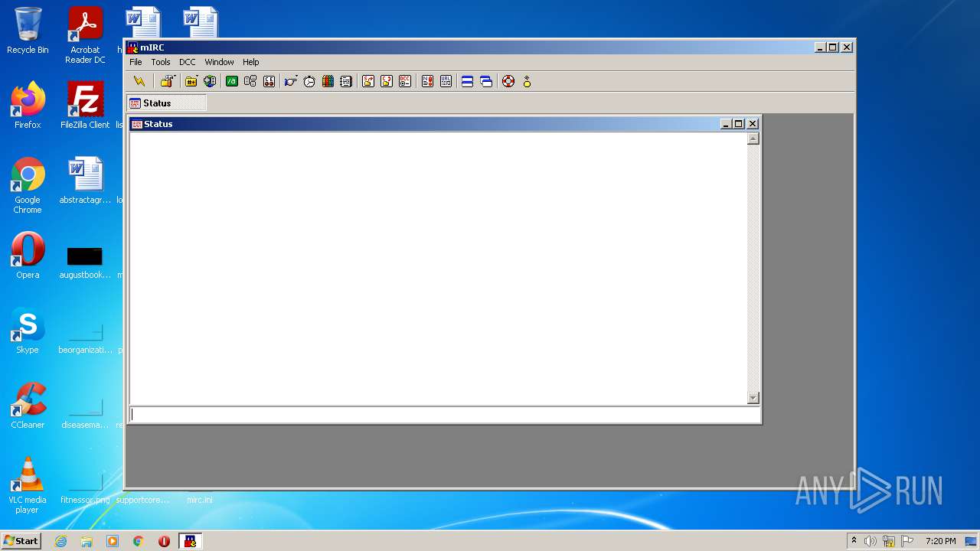
Task: Click the Action Center flag icon
Action: pos(907,541)
